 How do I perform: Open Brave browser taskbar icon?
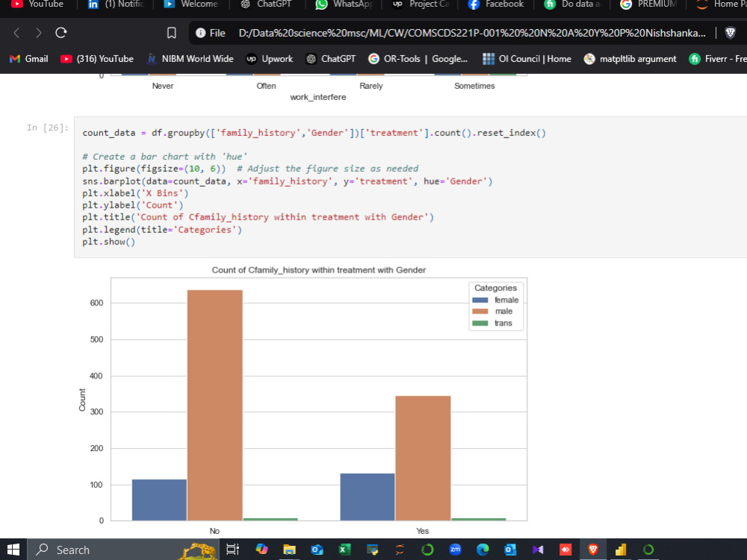tap(593, 550)
